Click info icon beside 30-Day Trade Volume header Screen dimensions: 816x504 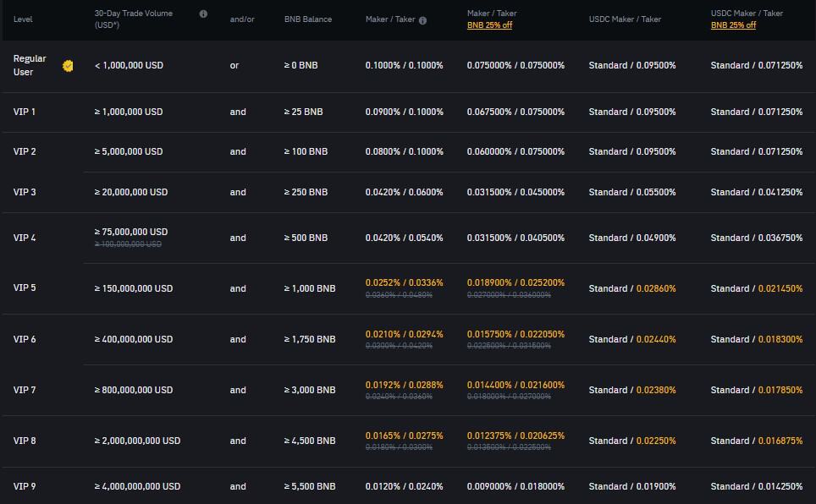click(203, 14)
